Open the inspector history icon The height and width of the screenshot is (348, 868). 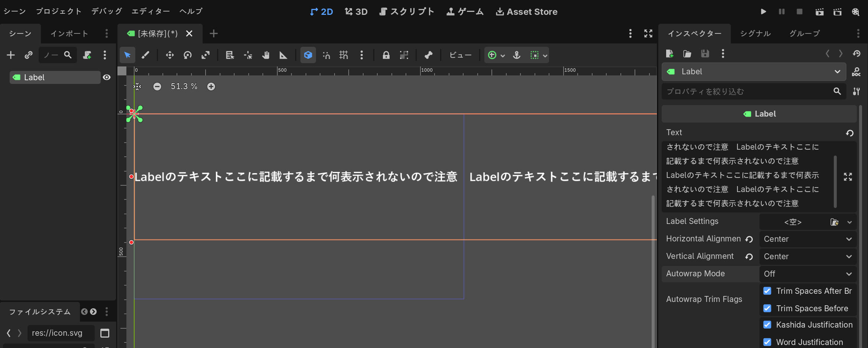pos(857,53)
